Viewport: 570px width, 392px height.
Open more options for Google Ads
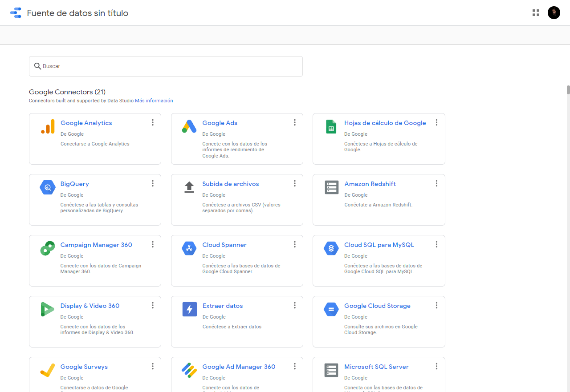[x=295, y=122]
